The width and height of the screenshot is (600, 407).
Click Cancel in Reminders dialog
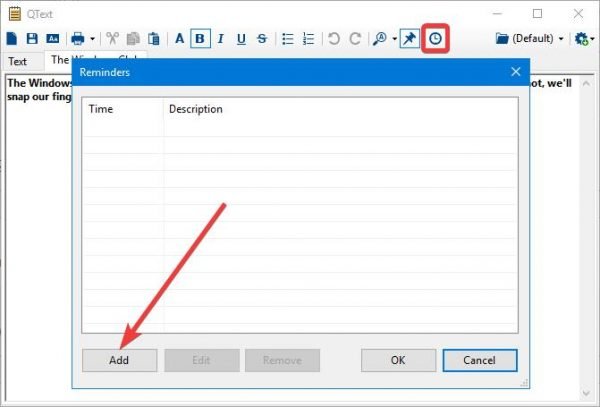click(480, 360)
